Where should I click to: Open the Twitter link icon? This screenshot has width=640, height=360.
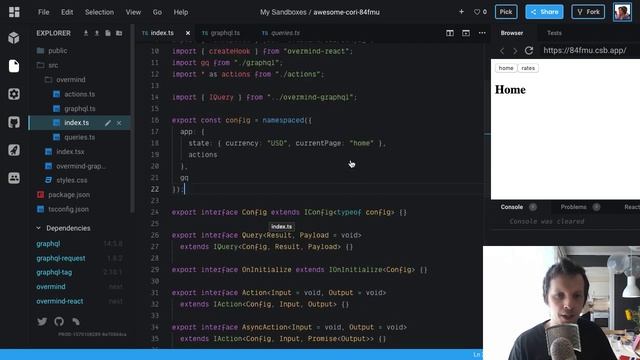coord(42,322)
